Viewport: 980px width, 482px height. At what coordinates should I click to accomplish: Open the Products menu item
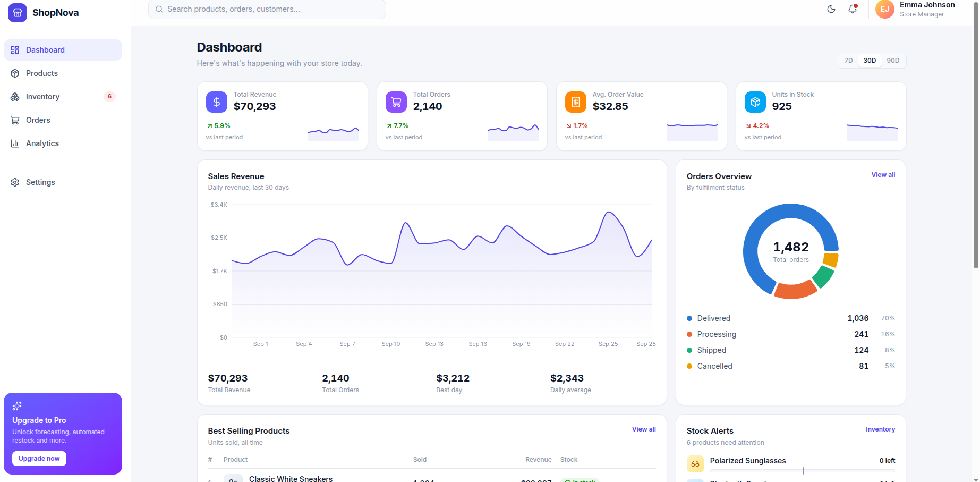pos(63,73)
